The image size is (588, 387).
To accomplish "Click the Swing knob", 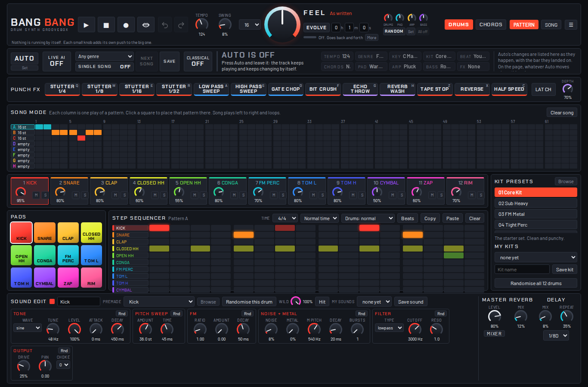I will [225, 24].
